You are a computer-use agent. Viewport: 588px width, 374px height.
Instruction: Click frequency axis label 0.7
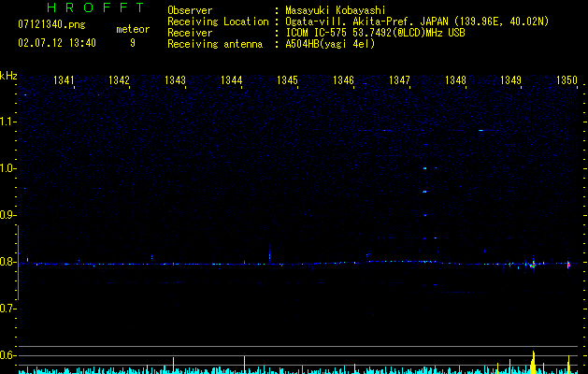(7, 309)
